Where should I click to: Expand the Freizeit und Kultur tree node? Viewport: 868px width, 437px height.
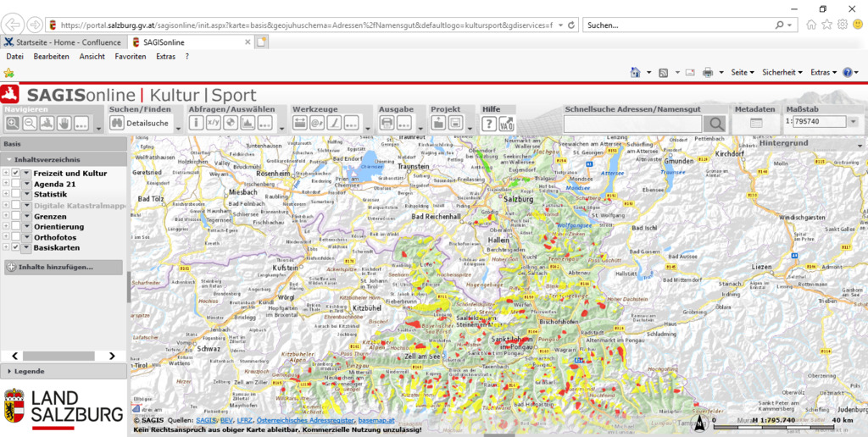[x=6, y=173]
